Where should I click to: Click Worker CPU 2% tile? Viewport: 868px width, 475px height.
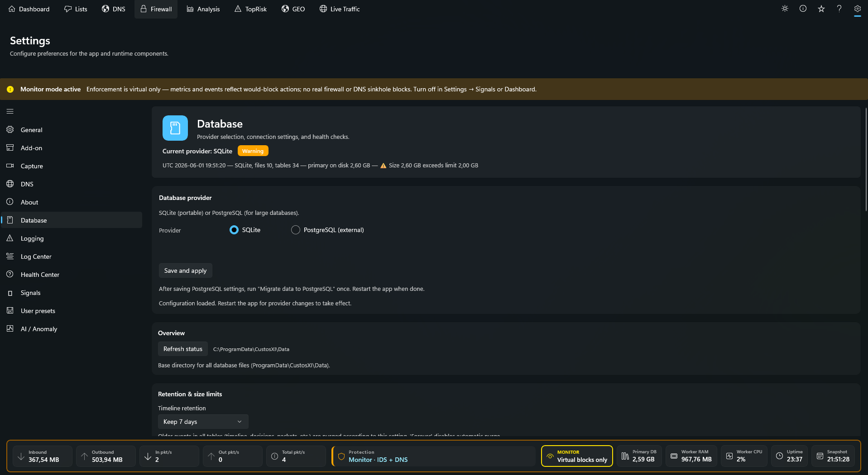click(x=744, y=456)
